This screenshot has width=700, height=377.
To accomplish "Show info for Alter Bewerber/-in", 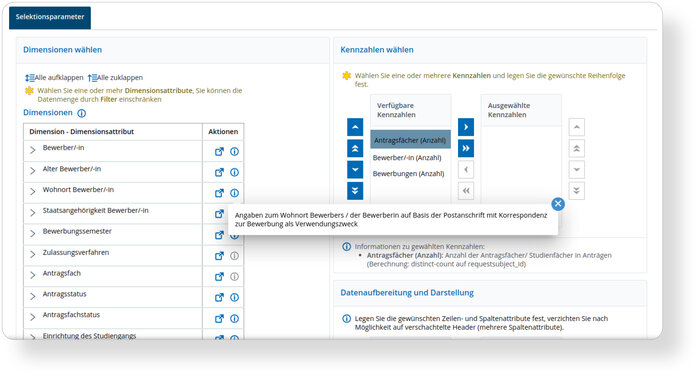I will 234,172.
